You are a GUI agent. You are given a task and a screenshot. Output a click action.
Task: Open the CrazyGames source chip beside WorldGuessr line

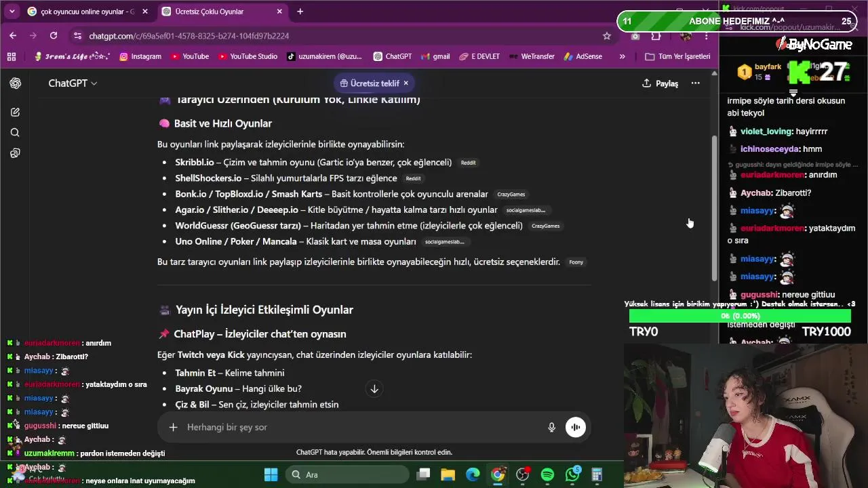pos(546,226)
